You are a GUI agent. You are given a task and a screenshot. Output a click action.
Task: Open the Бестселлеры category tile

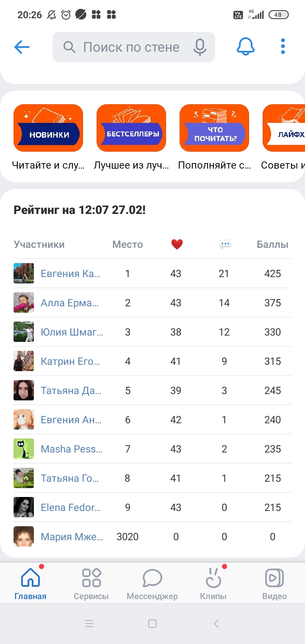(131, 128)
